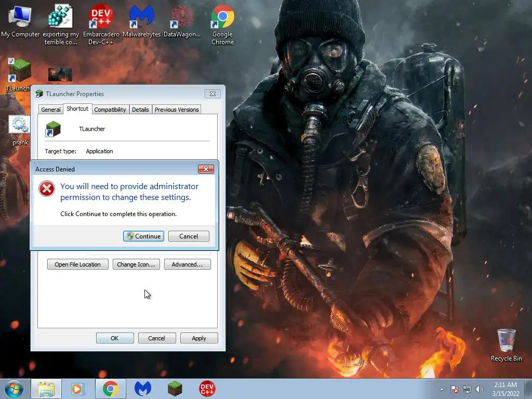Close the Access Denied dialog
The image size is (532, 399).
pos(206,169)
